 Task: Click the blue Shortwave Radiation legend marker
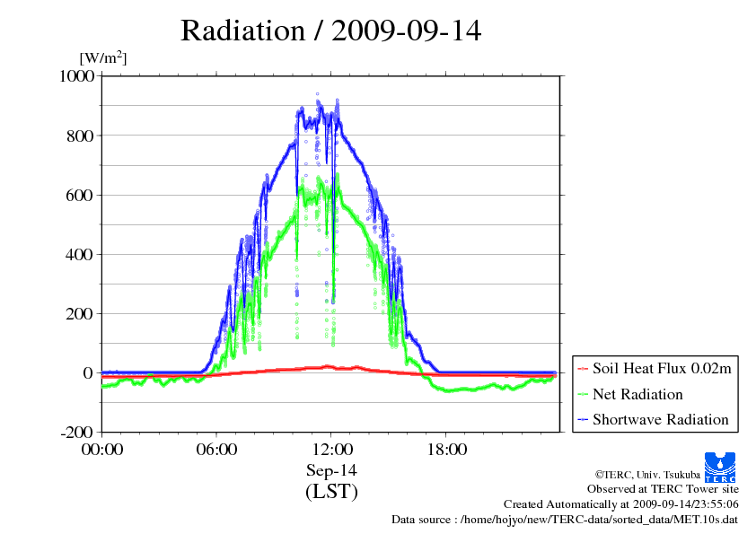point(583,419)
